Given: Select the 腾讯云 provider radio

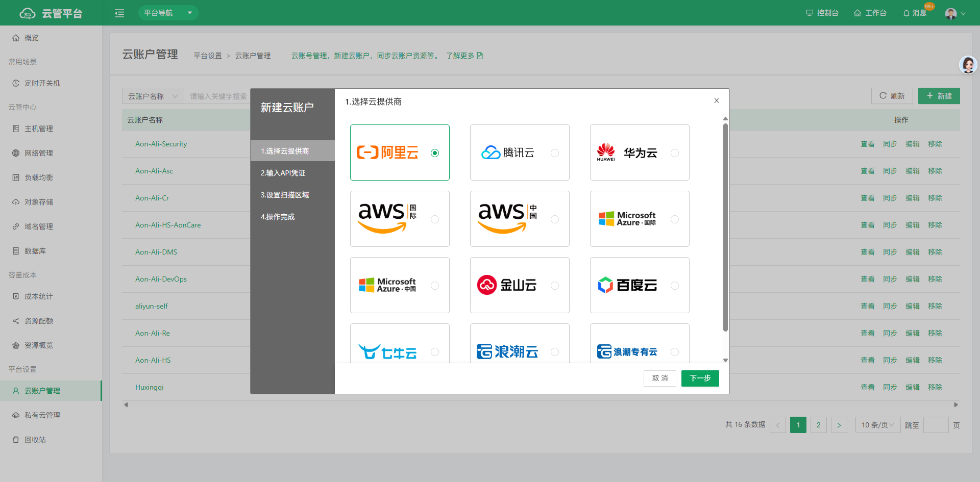Looking at the screenshot, I should [x=555, y=153].
